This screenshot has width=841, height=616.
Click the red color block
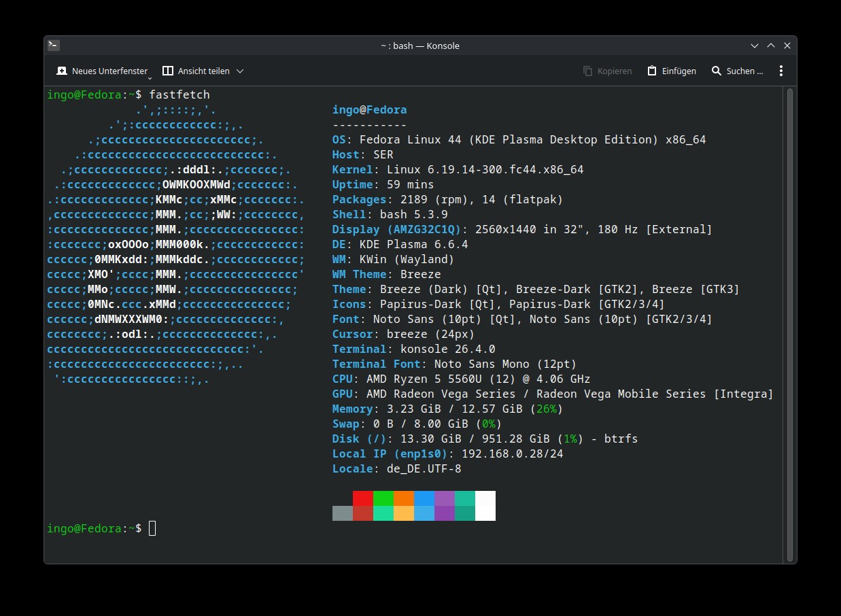363,498
